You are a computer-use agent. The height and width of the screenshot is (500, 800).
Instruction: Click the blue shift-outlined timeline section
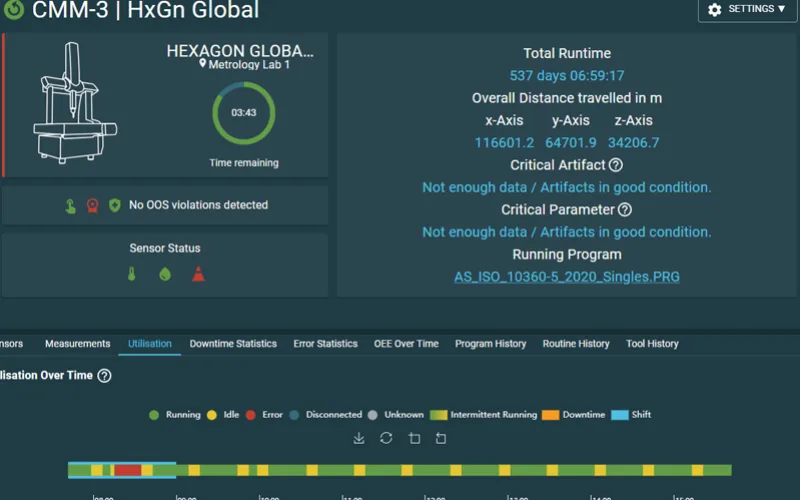[122, 470]
